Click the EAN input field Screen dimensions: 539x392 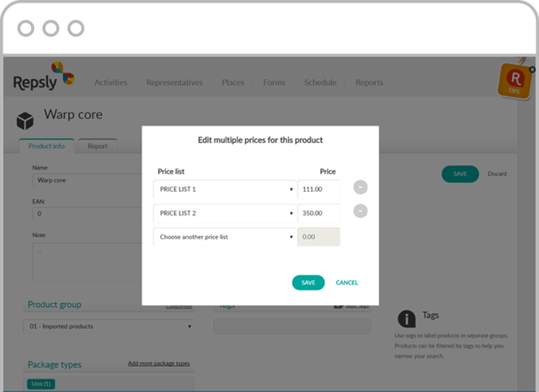point(88,214)
